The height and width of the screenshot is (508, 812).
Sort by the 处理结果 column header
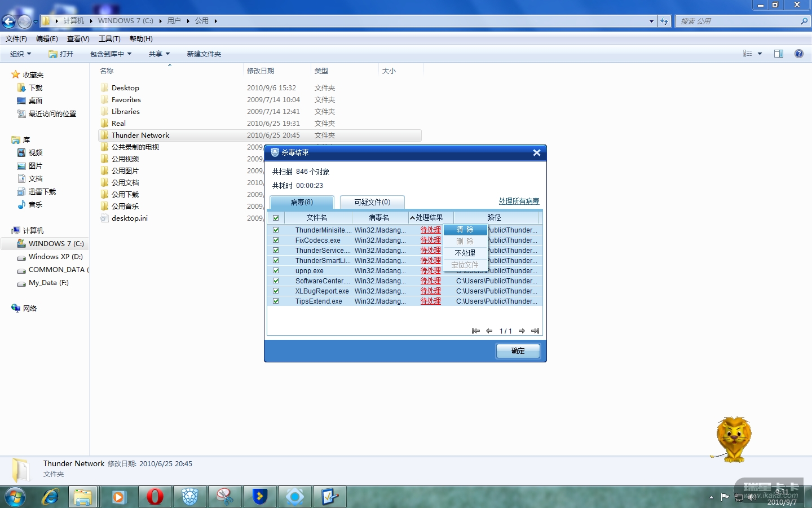(431, 217)
